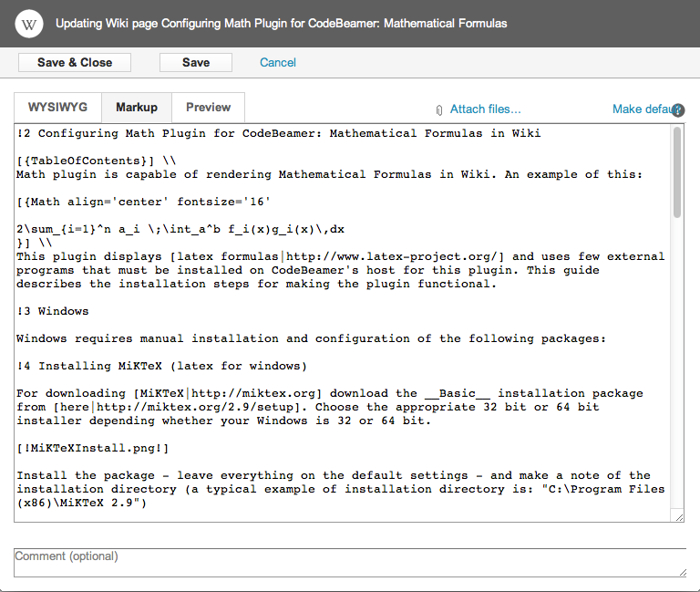Image resolution: width=700 pixels, height=592 pixels.
Task: Click the 'Updating Wiki page' dialog title text
Action: (282, 23)
